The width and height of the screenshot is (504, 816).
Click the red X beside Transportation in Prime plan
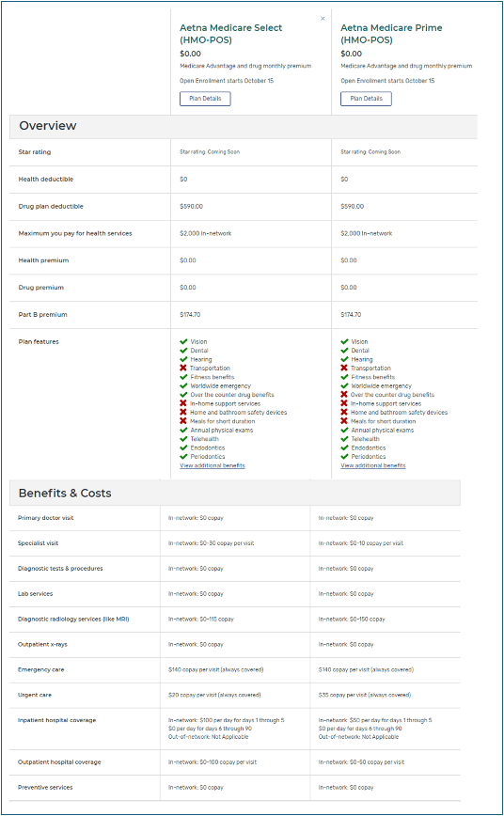coord(344,368)
